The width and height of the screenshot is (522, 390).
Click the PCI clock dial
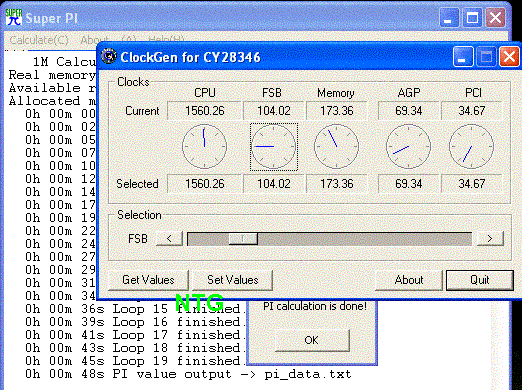[471, 146]
